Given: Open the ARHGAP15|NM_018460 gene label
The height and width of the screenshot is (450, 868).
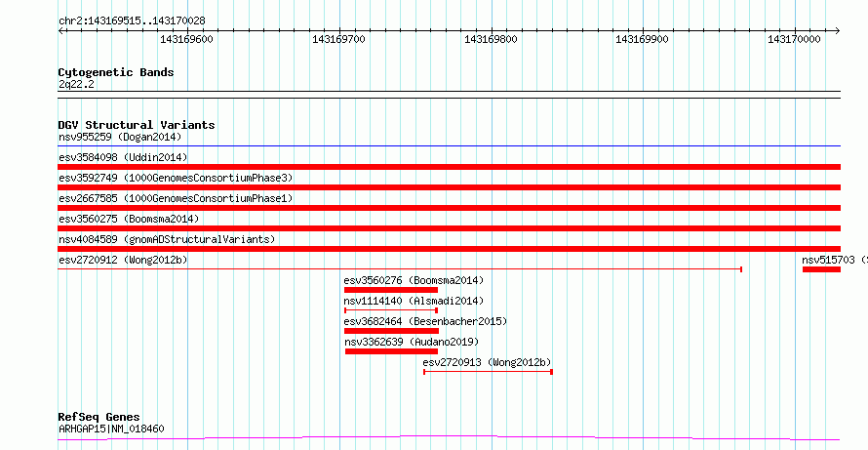Looking at the screenshot, I should [111, 429].
